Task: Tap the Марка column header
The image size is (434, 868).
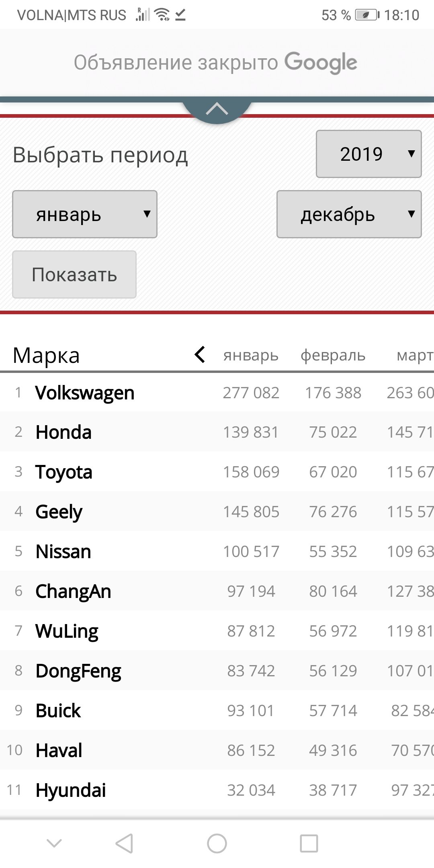Action: point(46,355)
